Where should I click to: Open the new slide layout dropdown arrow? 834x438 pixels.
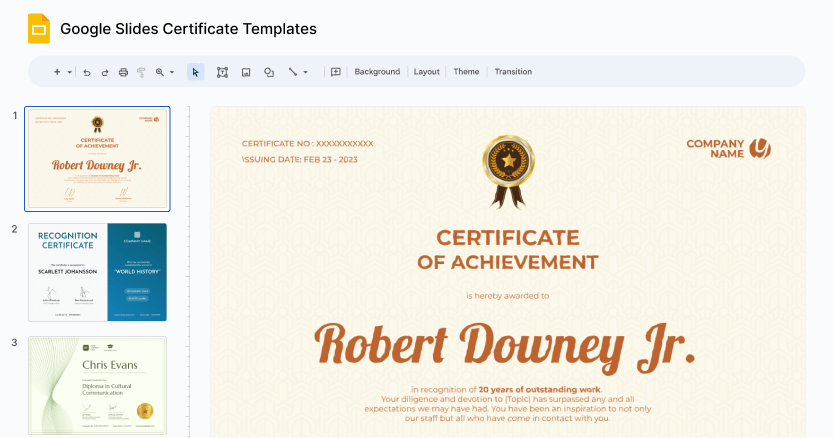coord(70,72)
